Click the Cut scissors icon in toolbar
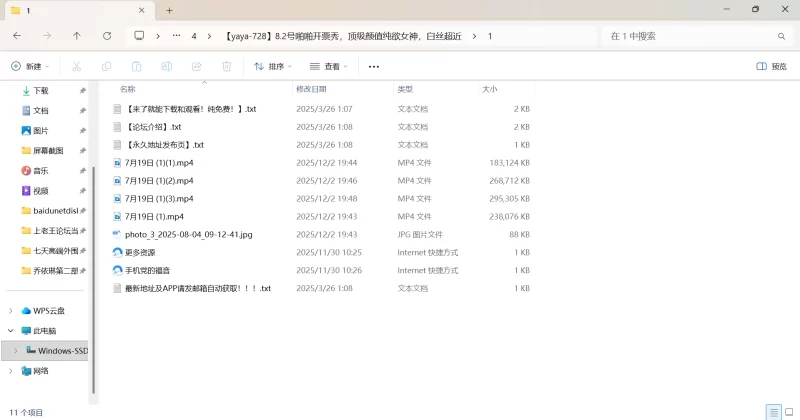800x420 pixels. pyautogui.click(x=75, y=67)
